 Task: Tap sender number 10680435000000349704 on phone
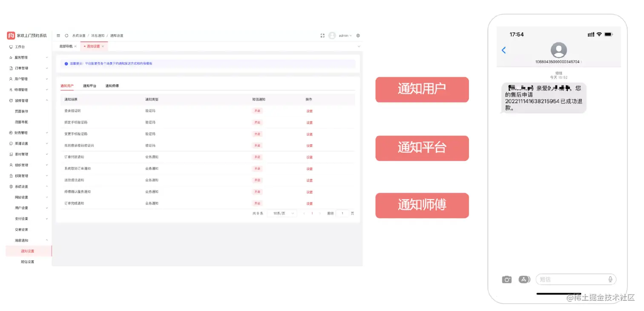coord(558,62)
